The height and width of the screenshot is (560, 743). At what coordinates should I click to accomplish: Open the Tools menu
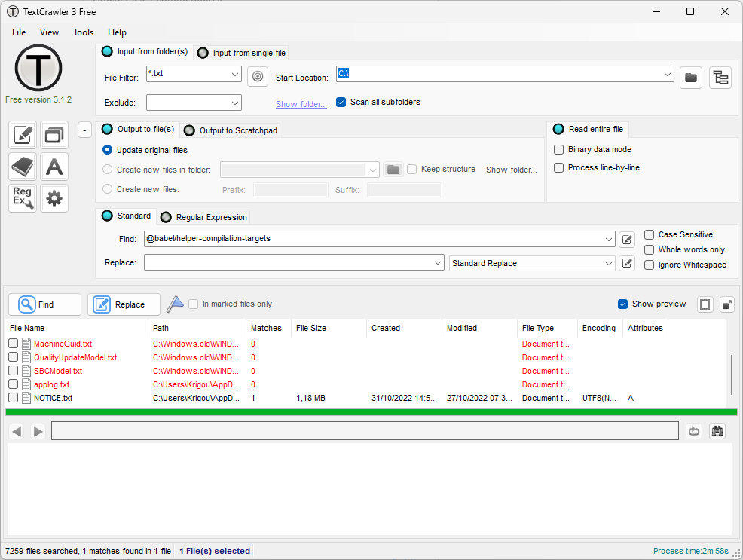pos(83,32)
